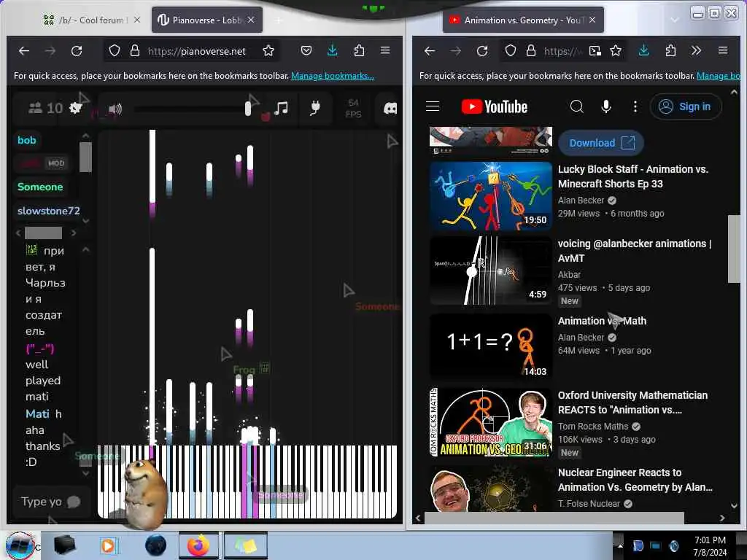Select user bob in the player list
The width and height of the screenshot is (747, 560).
pos(27,140)
